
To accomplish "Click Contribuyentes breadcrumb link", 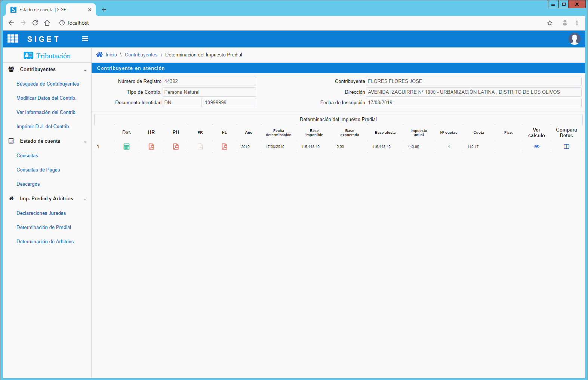I will pyautogui.click(x=141, y=55).
